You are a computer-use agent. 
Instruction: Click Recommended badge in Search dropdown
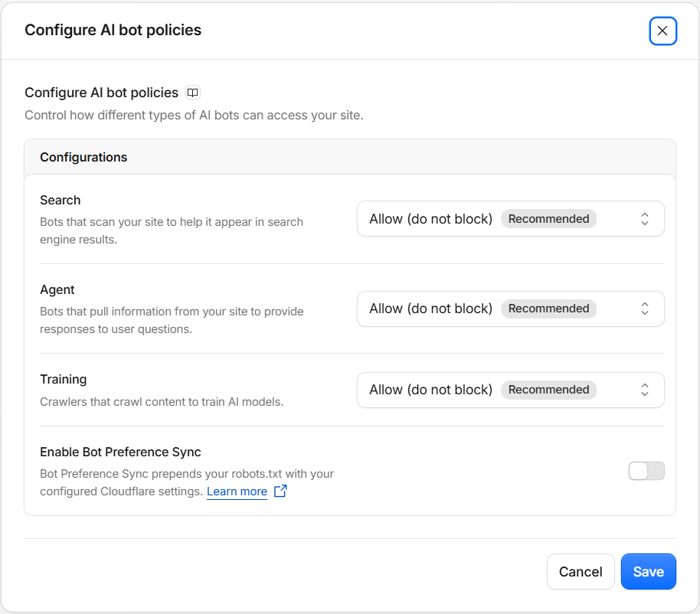click(548, 219)
